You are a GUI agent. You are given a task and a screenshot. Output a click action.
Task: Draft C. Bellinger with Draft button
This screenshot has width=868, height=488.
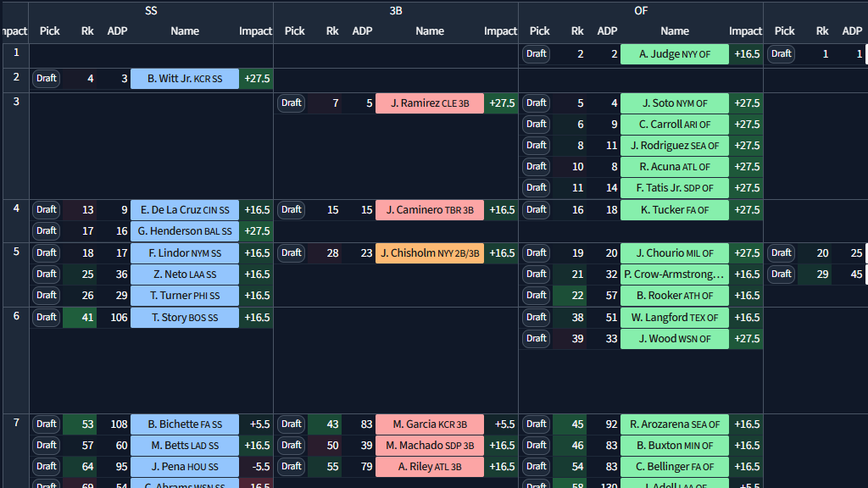point(536,467)
